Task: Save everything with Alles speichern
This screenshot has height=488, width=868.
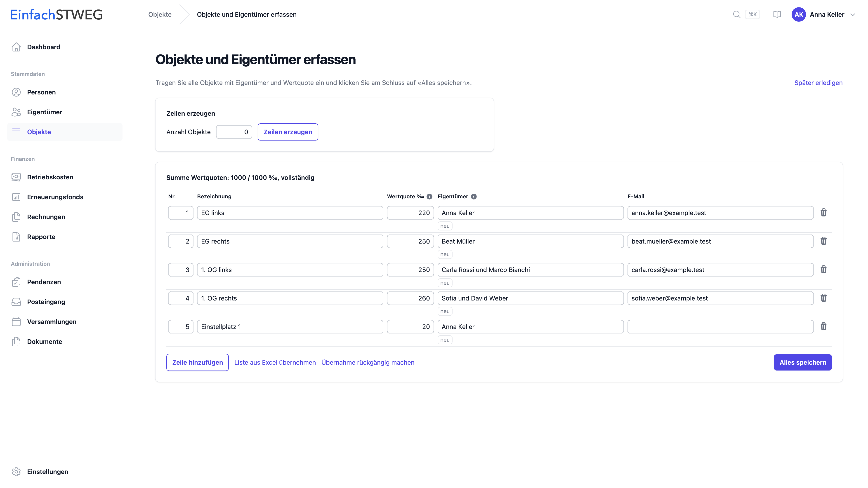Action: tap(803, 362)
